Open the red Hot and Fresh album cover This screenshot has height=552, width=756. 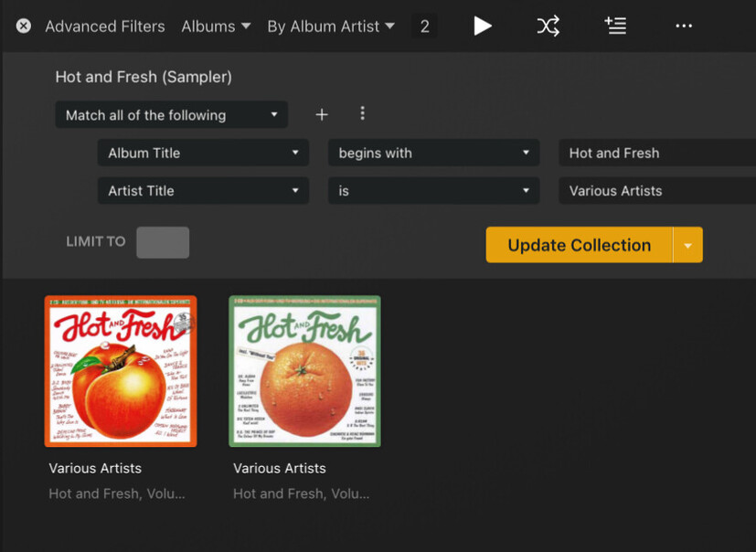pyautogui.click(x=121, y=371)
